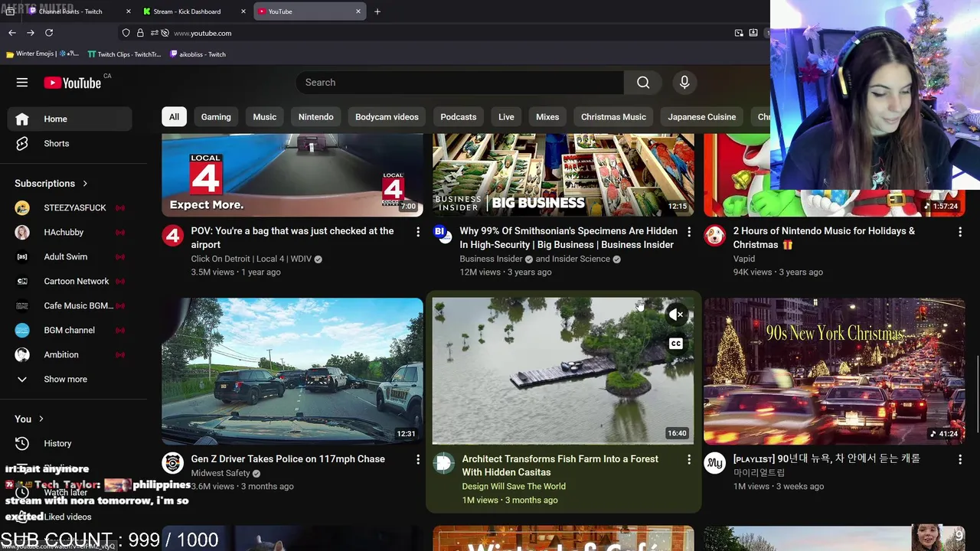Open HAchubby subscription channel

pyautogui.click(x=70, y=232)
